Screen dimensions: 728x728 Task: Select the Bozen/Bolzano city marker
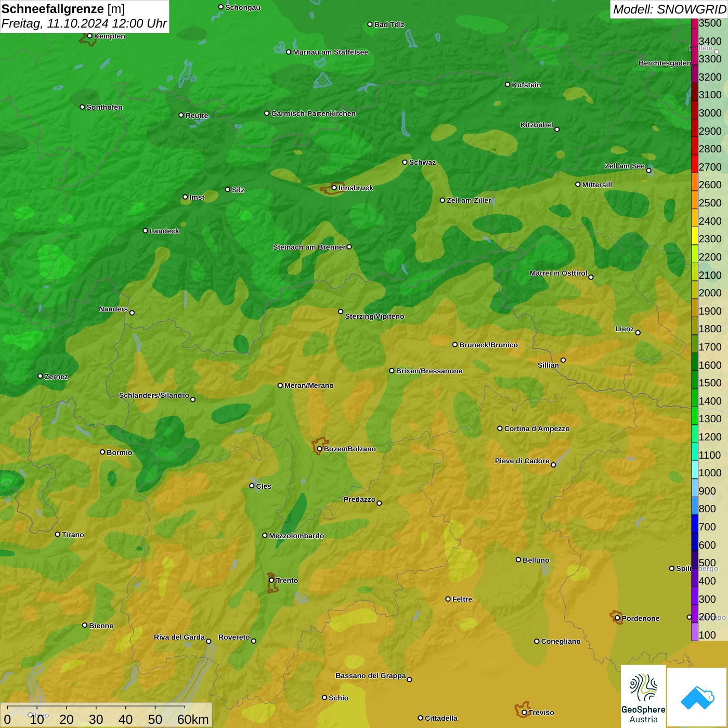point(319,449)
